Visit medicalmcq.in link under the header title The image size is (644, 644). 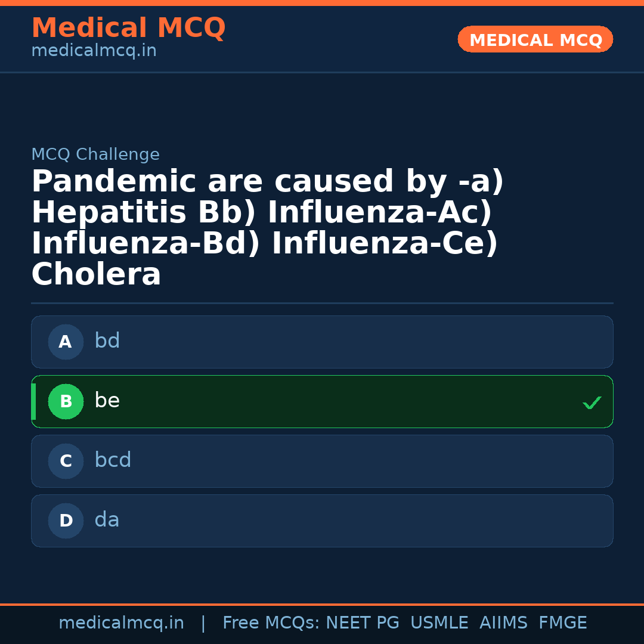point(94,51)
